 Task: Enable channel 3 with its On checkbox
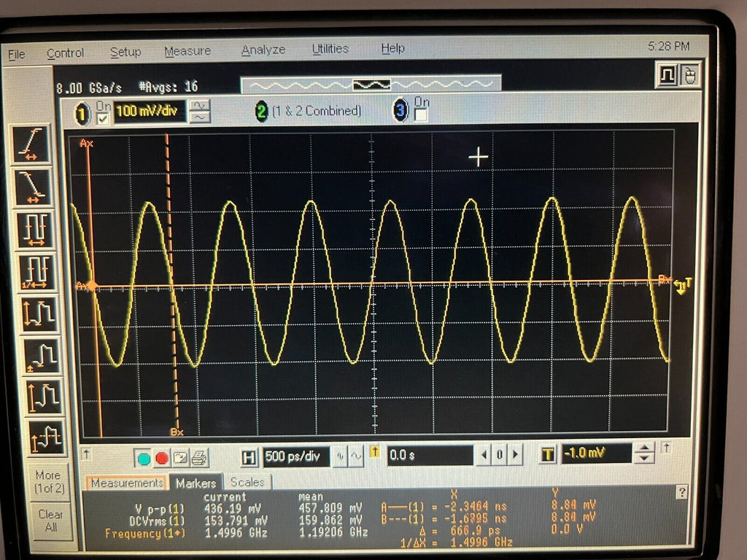420,114
